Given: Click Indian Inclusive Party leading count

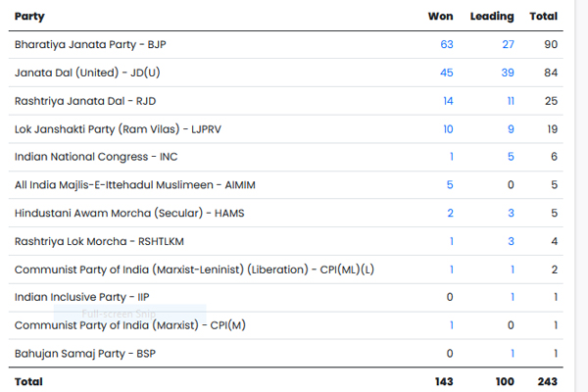Looking at the screenshot, I should (x=512, y=297).
